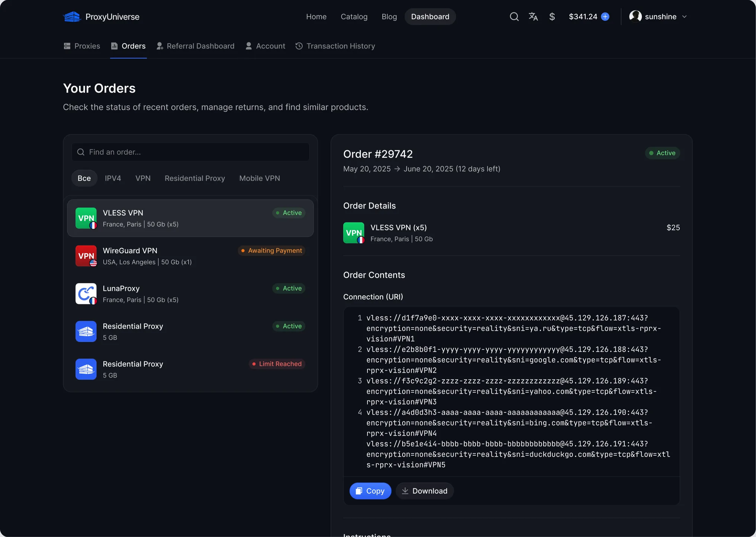Copy the connection URIs
The image size is (756, 537).
370,491
